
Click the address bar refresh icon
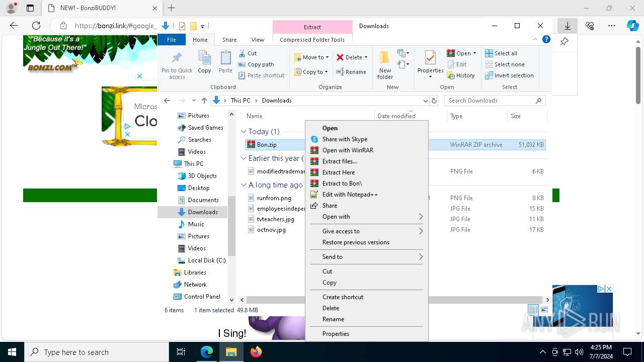pyautogui.click(x=434, y=101)
